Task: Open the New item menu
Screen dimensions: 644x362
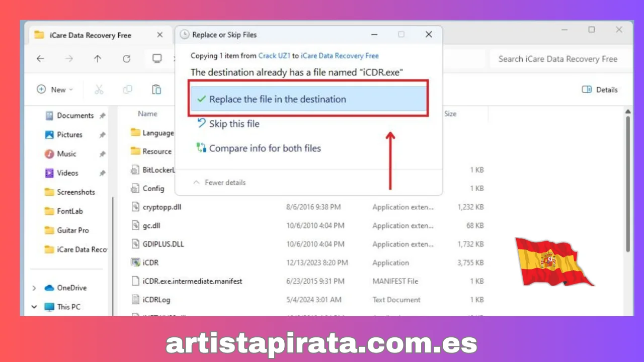Action: click(55, 89)
